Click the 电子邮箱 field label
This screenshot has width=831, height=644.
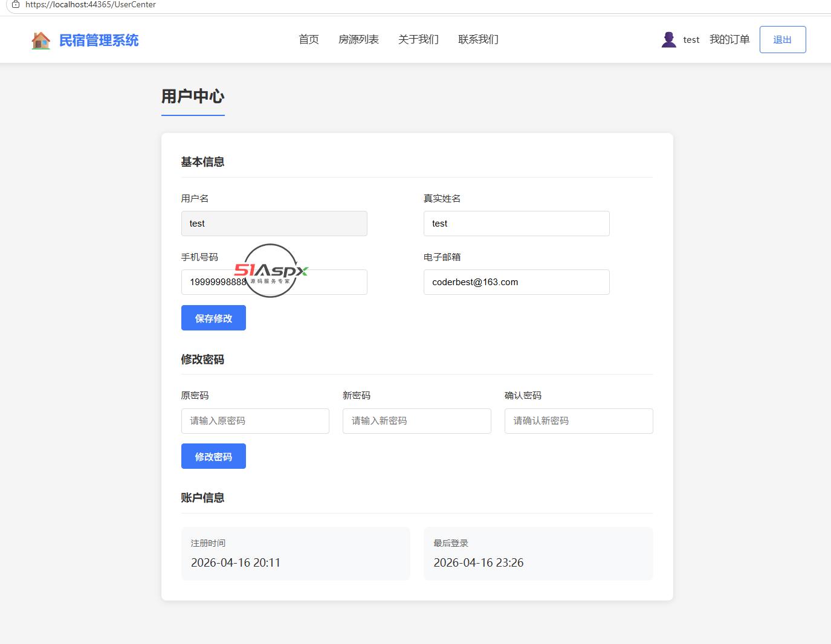click(442, 257)
